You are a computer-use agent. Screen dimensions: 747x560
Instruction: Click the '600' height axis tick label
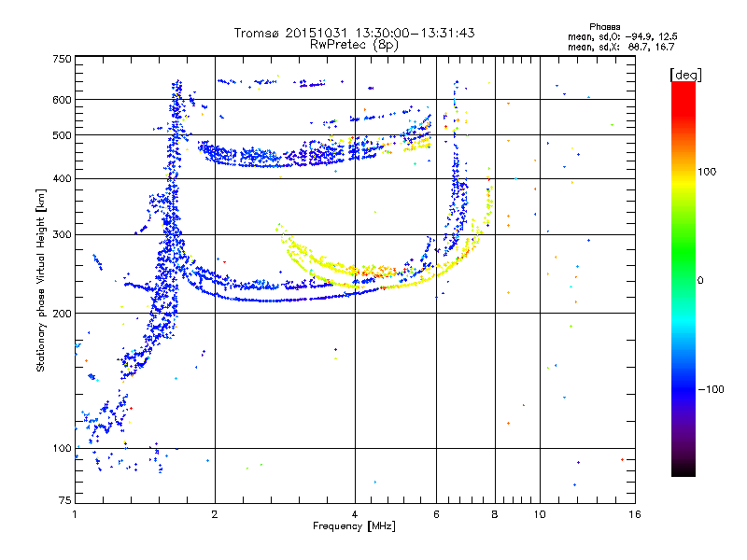pos(62,100)
